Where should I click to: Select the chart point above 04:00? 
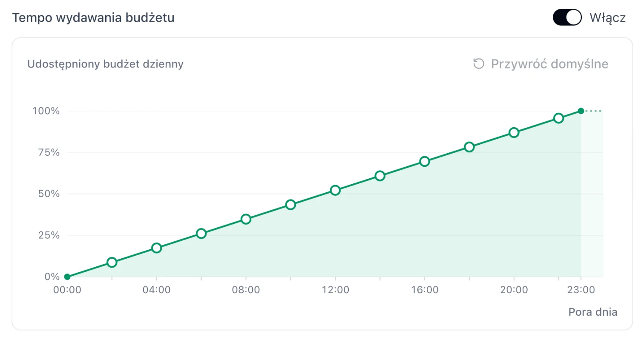pos(156,248)
